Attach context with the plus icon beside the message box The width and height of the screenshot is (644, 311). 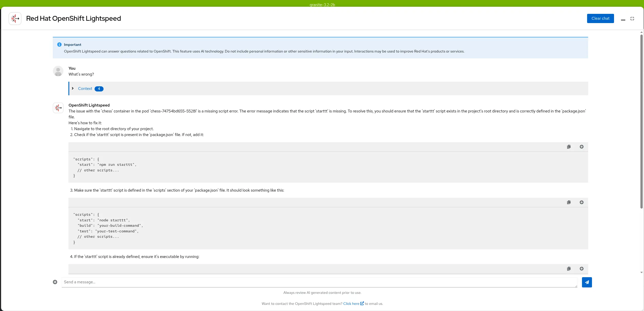point(55,282)
